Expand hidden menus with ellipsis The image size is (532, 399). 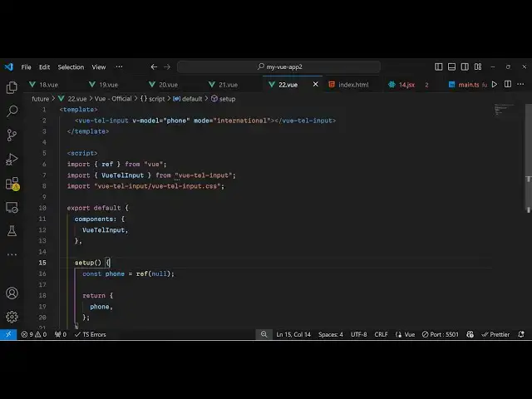click(x=119, y=66)
